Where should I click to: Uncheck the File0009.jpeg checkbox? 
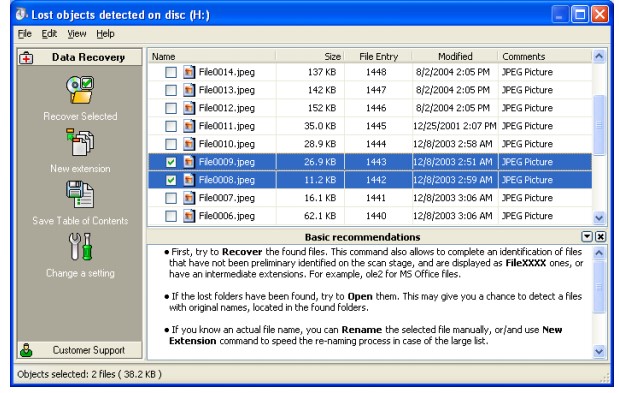(x=171, y=162)
